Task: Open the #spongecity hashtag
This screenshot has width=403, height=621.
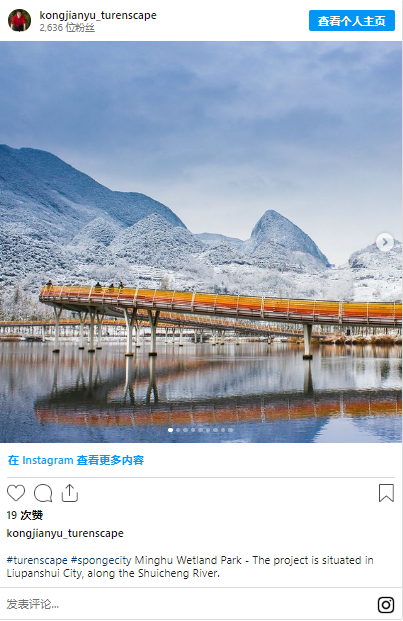Action: coord(101,560)
